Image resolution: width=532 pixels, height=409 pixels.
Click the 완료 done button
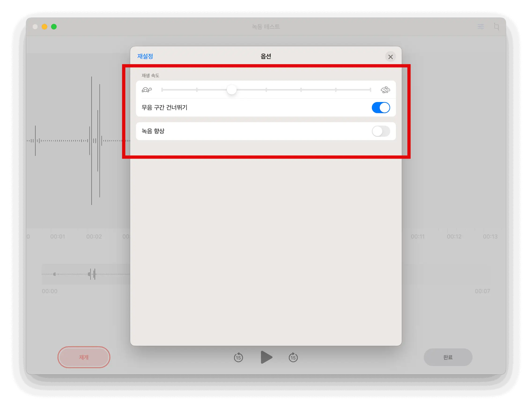coord(448,357)
